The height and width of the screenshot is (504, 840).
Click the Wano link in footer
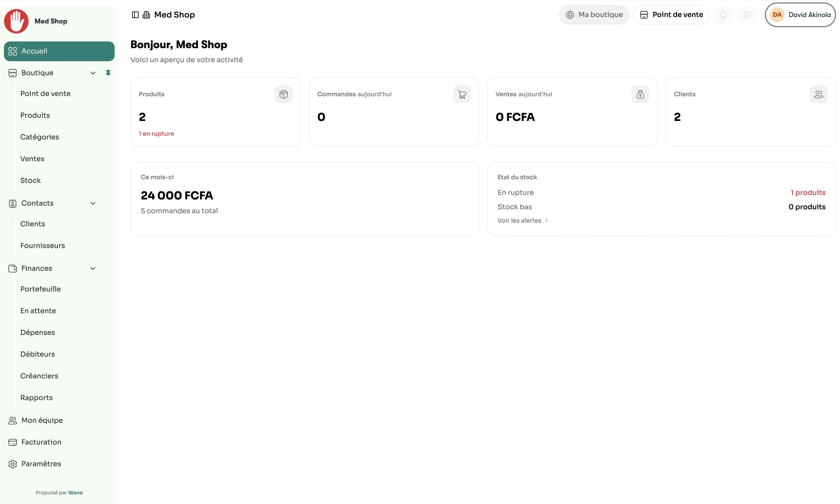click(x=75, y=492)
